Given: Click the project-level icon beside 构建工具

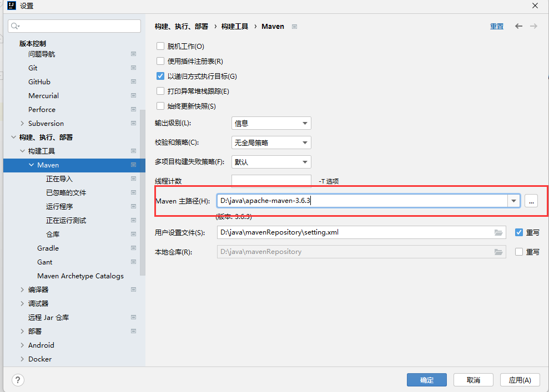Looking at the screenshot, I should pos(133,151).
